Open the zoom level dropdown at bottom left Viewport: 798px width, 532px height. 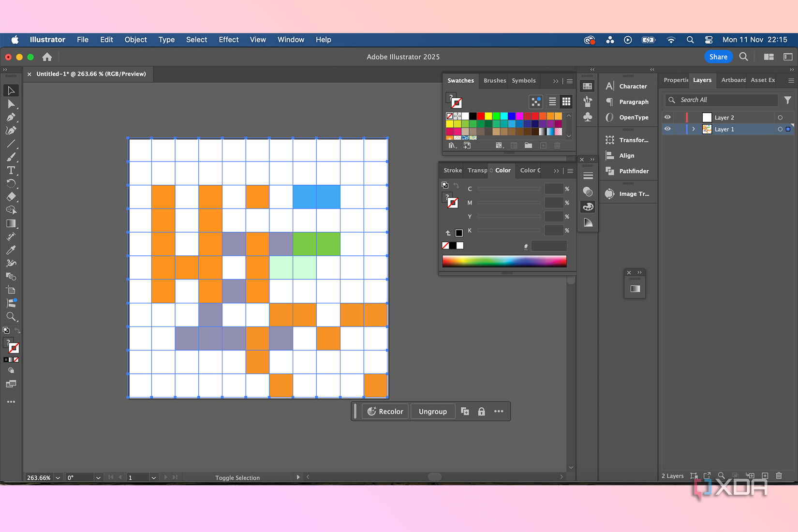click(x=58, y=477)
